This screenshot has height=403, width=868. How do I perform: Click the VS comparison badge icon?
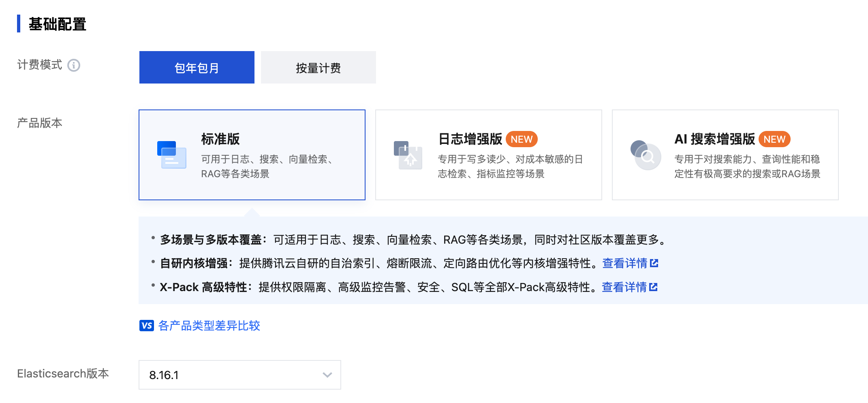(147, 326)
